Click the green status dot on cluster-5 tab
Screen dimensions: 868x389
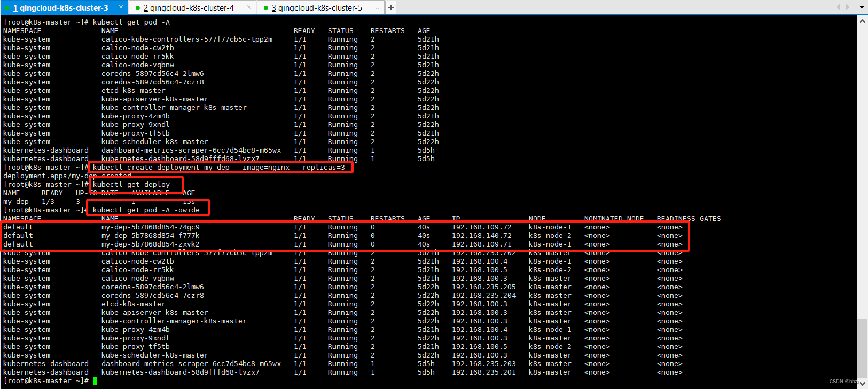(x=265, y=8)
